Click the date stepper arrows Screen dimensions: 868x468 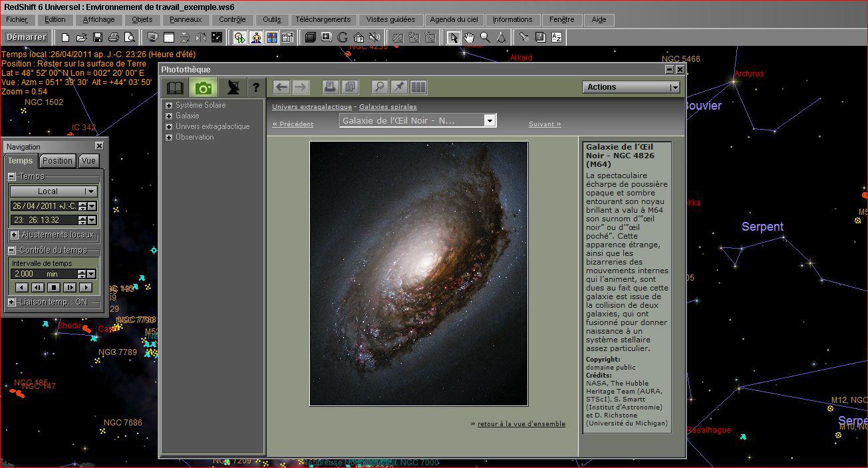click(x=82, y=206)
